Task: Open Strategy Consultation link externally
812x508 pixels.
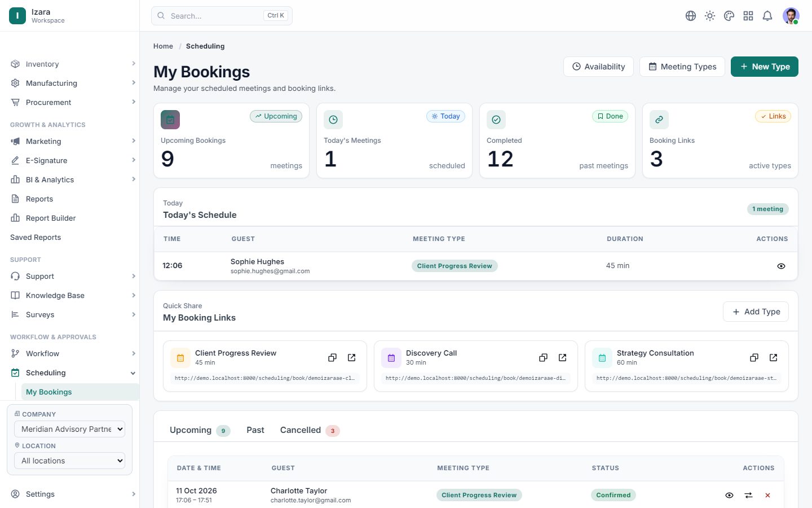Action: pos(774,357)
